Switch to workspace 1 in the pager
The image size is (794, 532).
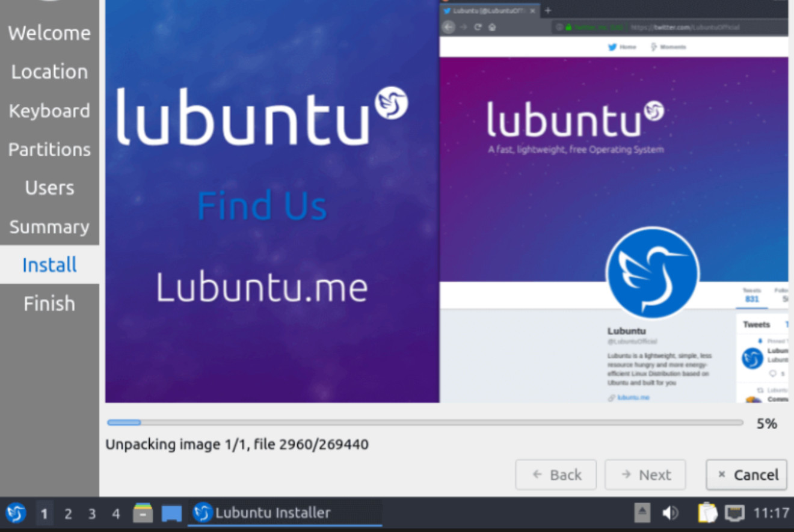pyautogui.click(x=44, y=513)
